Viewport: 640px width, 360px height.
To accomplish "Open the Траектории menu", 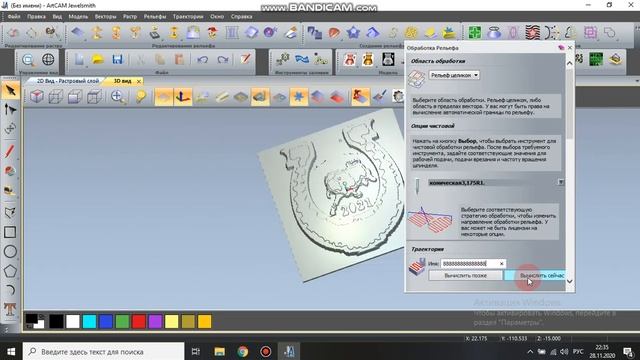I will coord(188,17).
